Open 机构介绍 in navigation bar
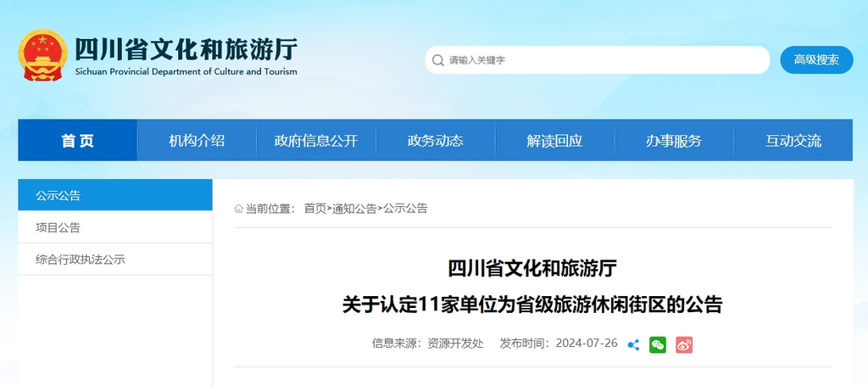This screenshot has height=386, width=868. [x=197, y=141]
